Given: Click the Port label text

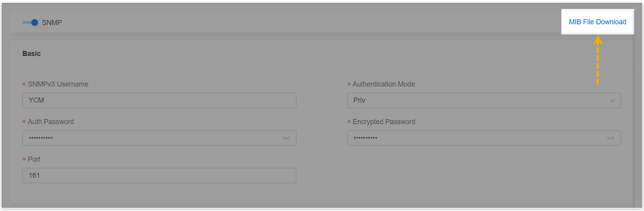Looking at the screenshot, I should pos(34,159).
